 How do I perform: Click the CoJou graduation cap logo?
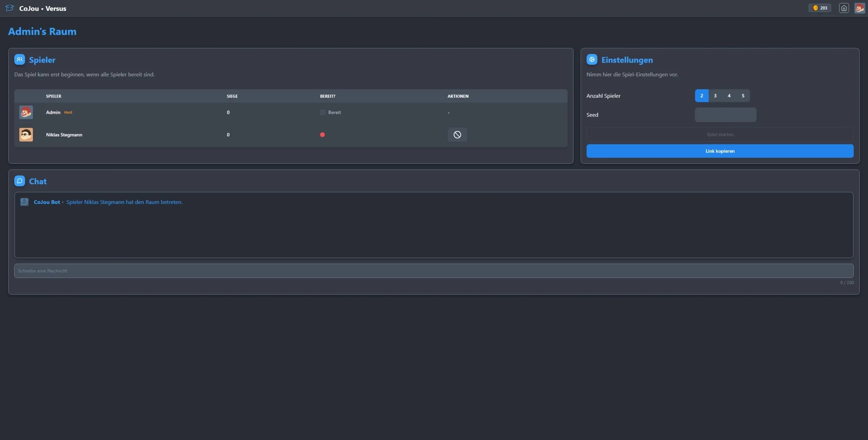10,8
